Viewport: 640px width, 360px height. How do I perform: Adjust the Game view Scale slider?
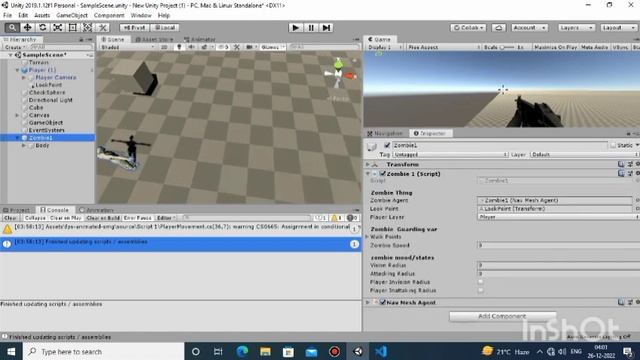pos(507,47)
